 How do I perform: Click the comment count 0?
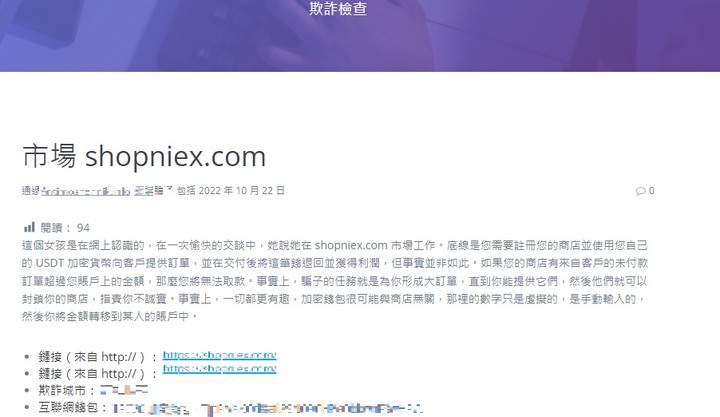651,191
